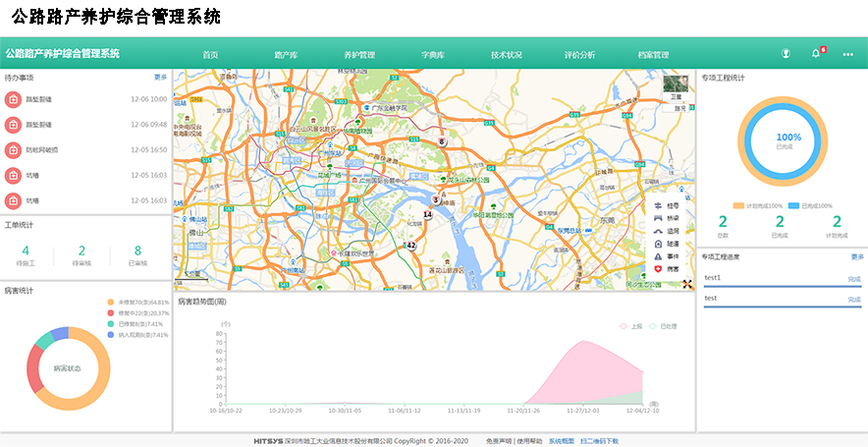Click the 防撞网破损 to-do item icon
The height and width of the screenshot is (447, 868).
click(13, 150)
